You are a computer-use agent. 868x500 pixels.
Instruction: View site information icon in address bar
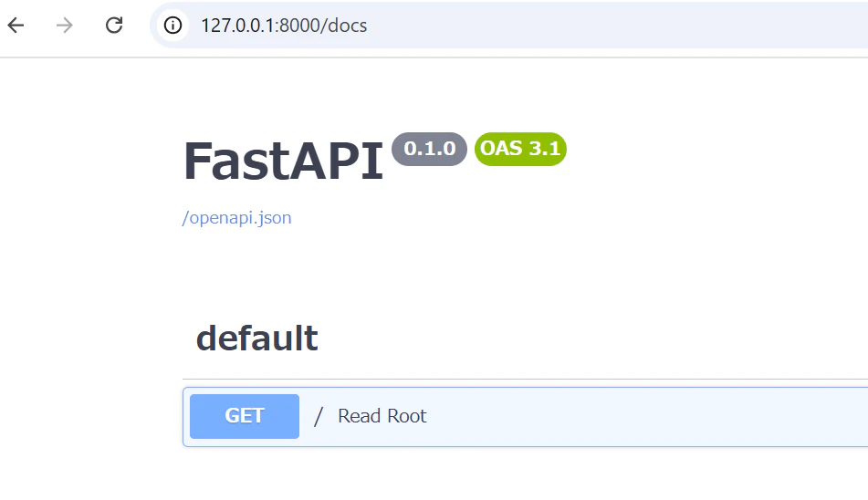173,25
